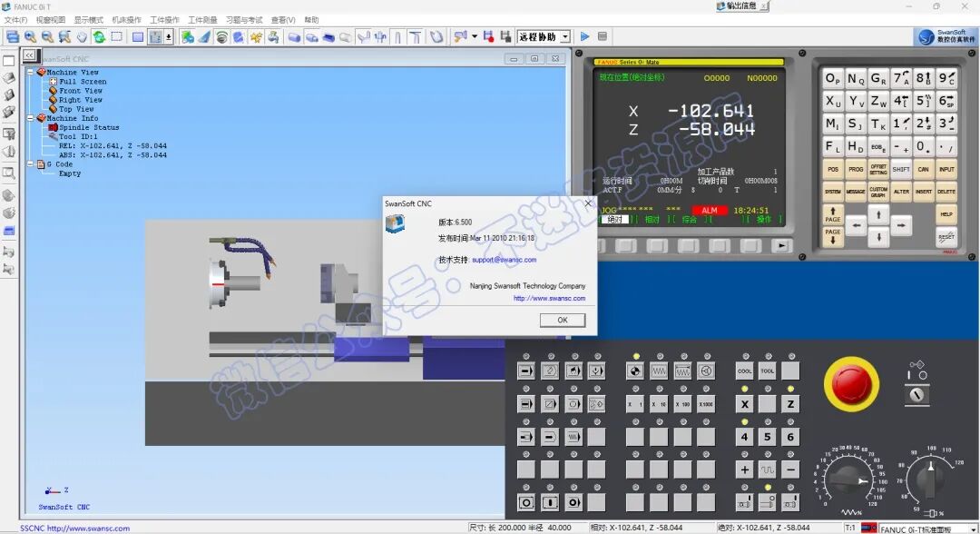The width and height of the screenshot is (980, 534).
Task: Click the gray stop button in toolbar
Action: pos(603,37)
